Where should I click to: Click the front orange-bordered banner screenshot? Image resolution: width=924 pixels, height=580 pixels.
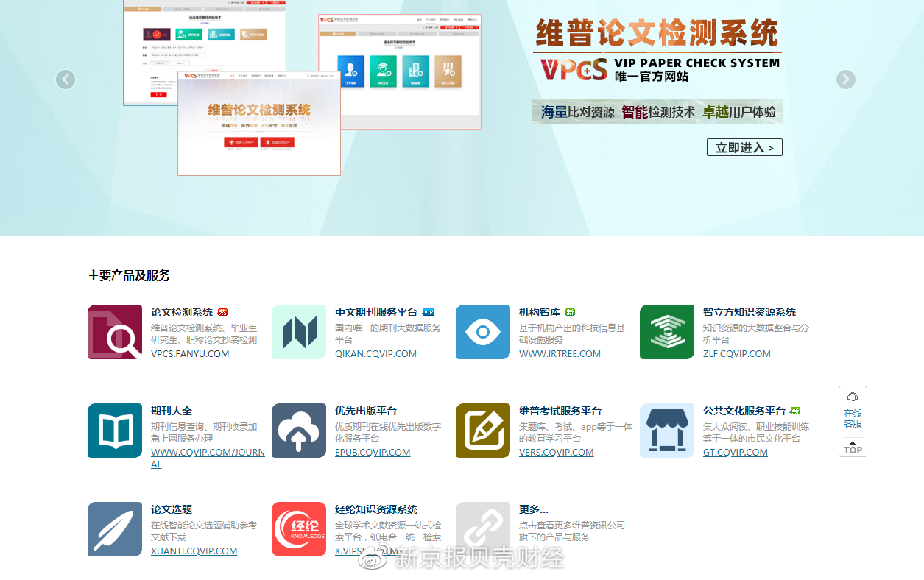(259, 123)
